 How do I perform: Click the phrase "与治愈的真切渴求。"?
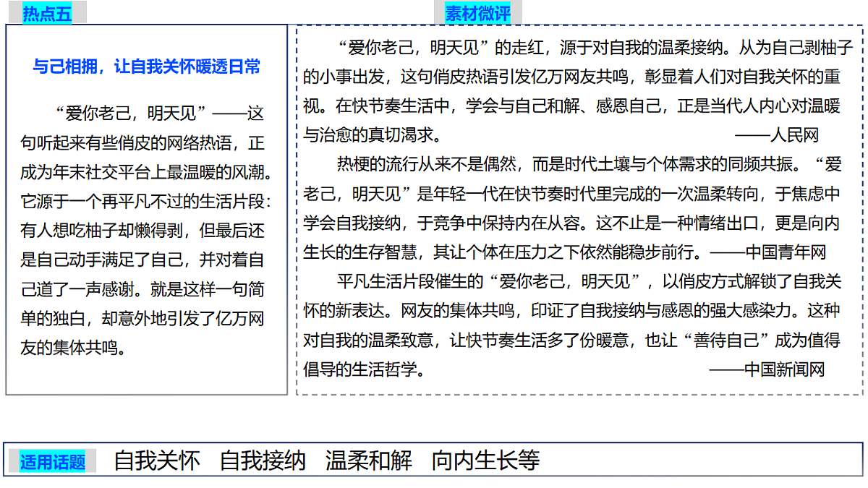click(x=372, y=135)
